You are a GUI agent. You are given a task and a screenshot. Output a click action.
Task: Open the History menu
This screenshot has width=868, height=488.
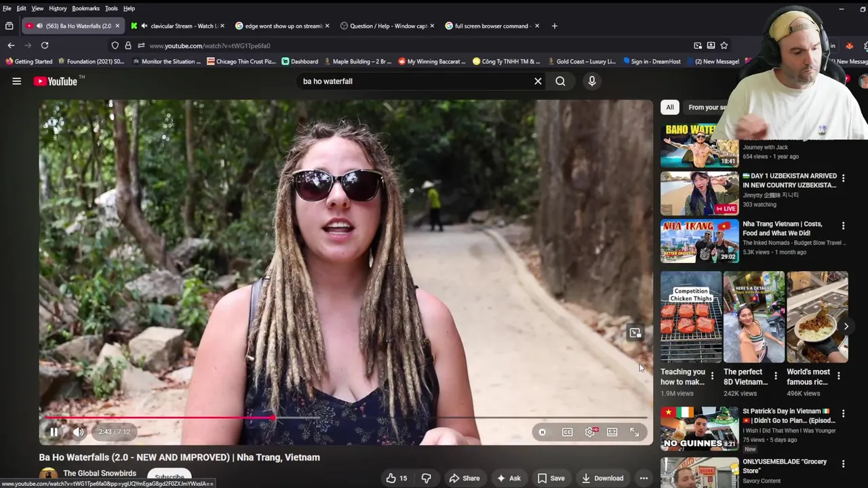coord(58,8)
